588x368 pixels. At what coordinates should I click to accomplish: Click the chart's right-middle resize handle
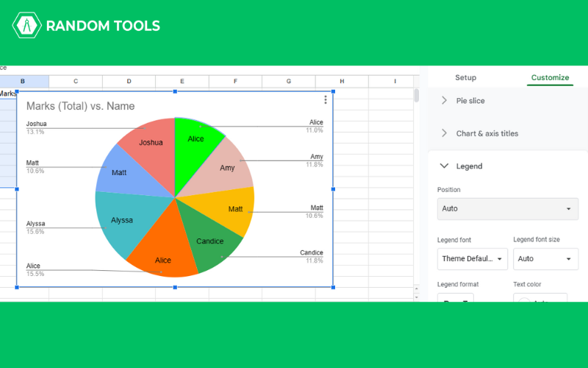click(333, 189)
